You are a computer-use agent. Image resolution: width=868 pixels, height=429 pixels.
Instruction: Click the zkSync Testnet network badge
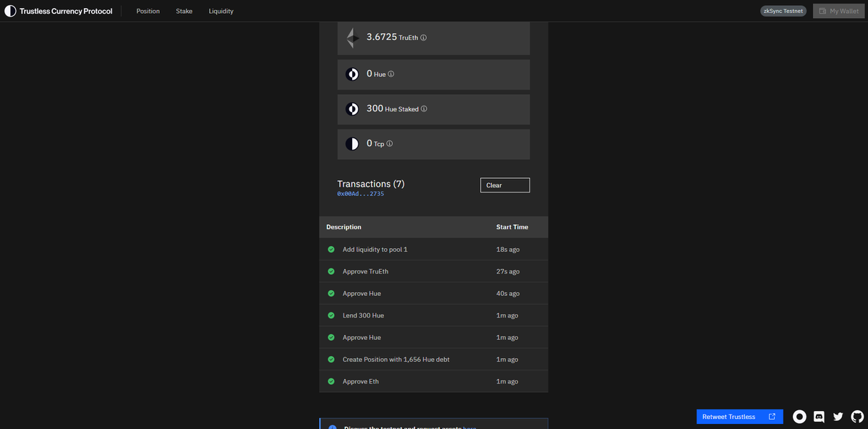point(783,12)
